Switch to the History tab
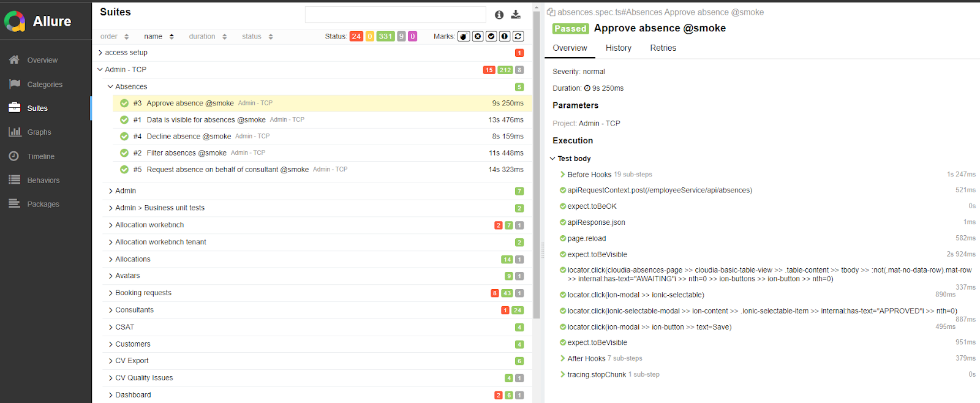The height and width of the screenshot is (403, 980). click(x=618, y=48)
